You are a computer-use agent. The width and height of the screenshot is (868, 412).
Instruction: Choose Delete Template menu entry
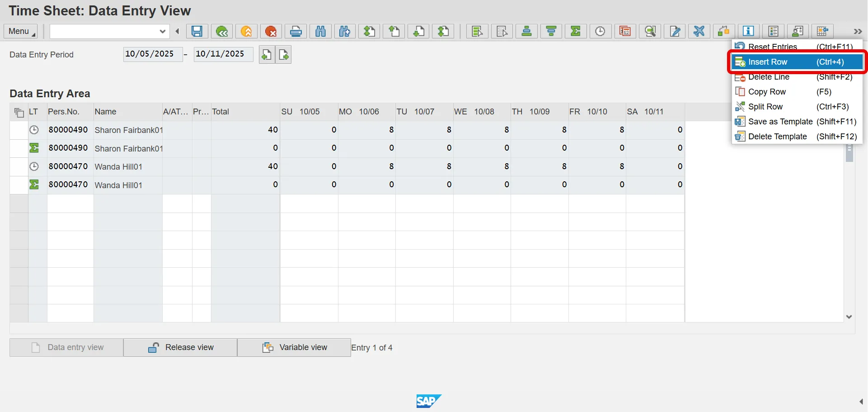[797, 137]
